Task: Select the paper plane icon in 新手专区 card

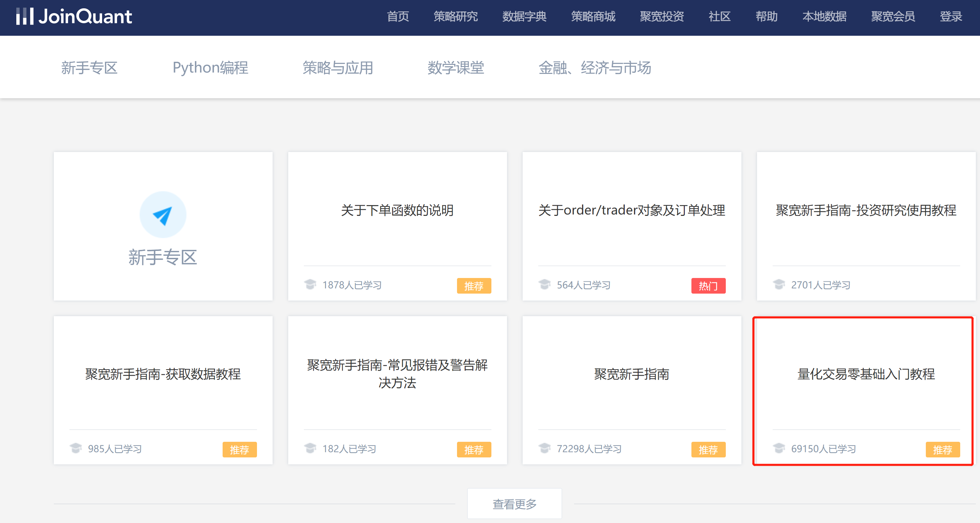Action: 163,214
